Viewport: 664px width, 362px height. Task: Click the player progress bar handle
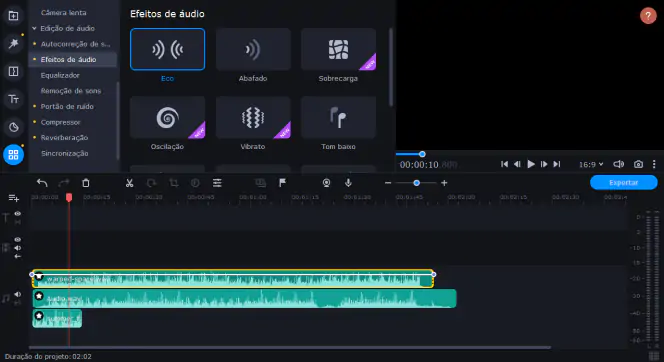[422, 154]
